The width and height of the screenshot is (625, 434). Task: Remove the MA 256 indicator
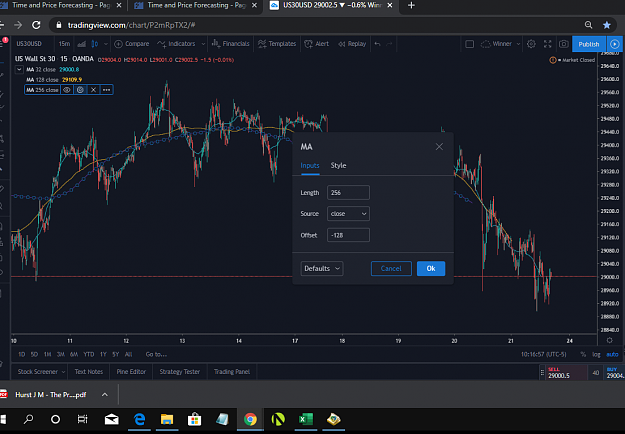pos(93,90)
